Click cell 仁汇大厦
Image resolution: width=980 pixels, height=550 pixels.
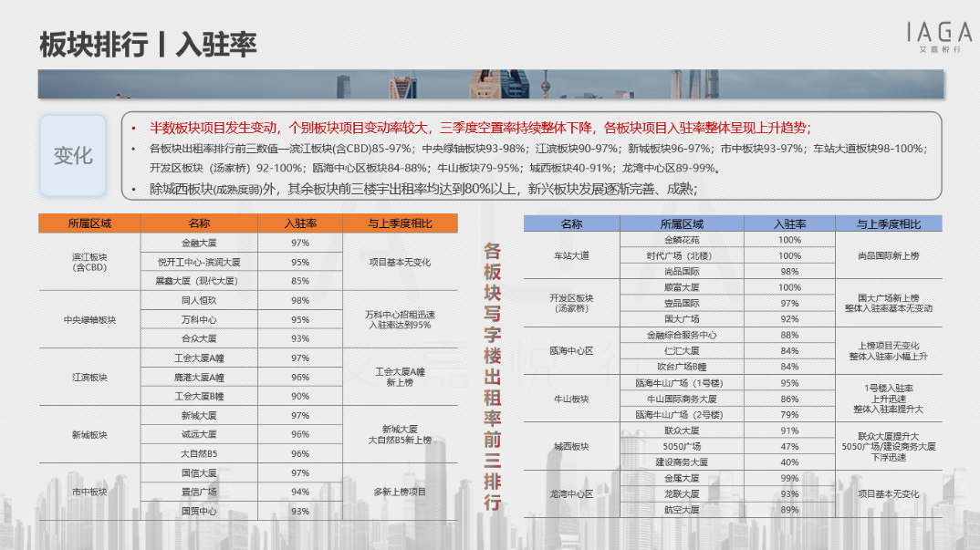(682, 350)
